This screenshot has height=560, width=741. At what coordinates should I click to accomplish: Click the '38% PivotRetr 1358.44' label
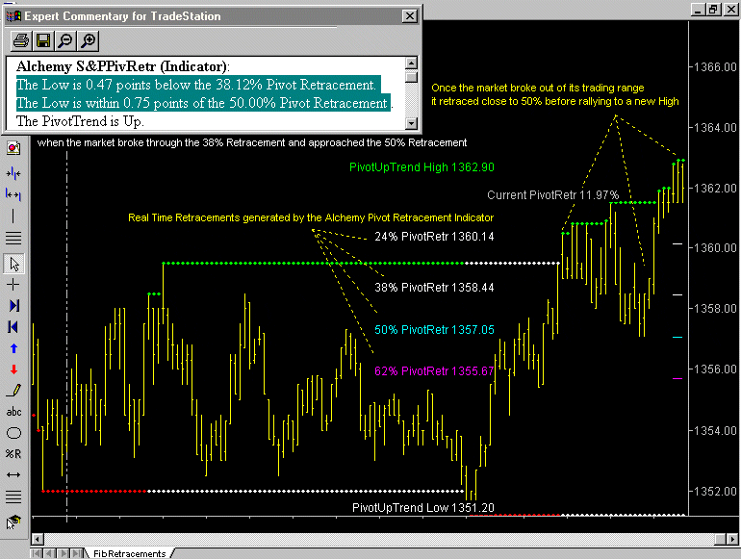click(x=434, y=288)
